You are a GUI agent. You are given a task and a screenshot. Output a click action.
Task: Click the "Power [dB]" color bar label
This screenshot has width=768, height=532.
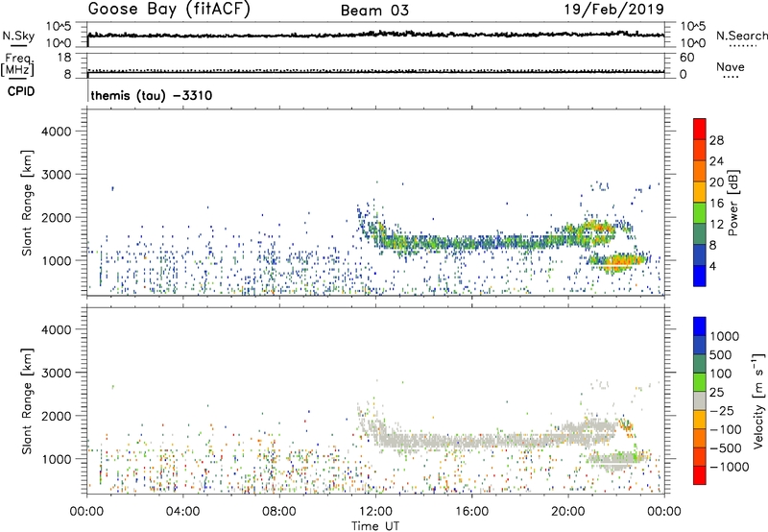click(732, 203)
